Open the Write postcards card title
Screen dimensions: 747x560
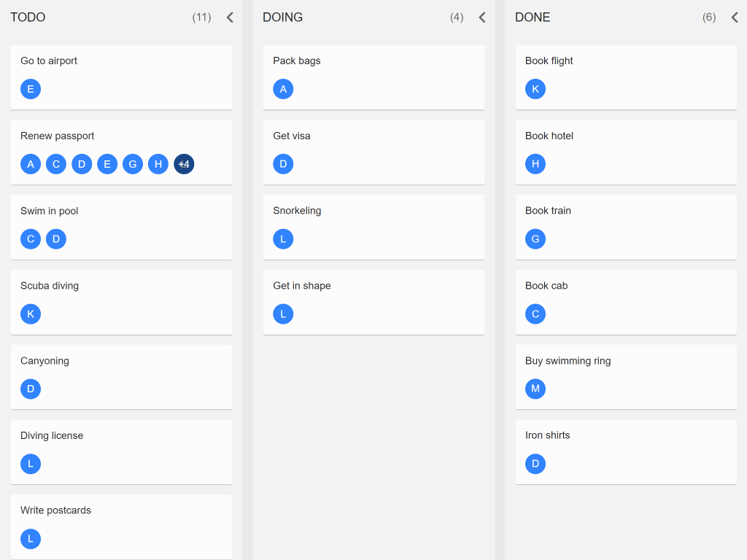[55, 510]
